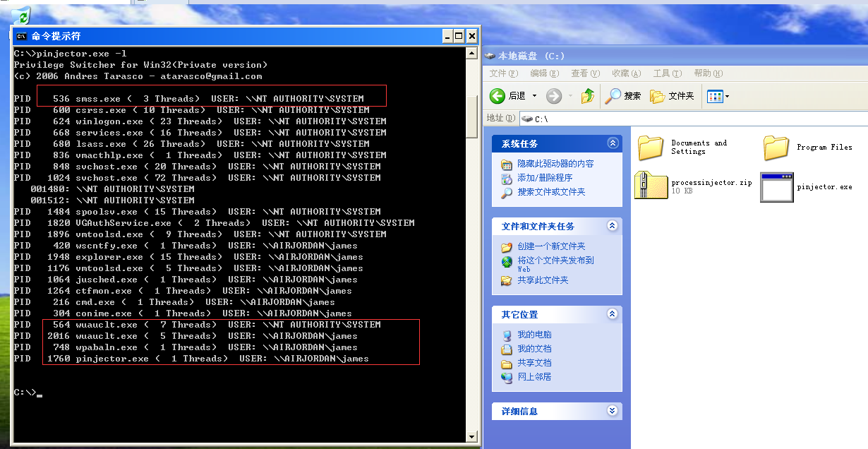868x449 pixels.
Task: Maximize the command prompt window
Action: click(459, 36)
